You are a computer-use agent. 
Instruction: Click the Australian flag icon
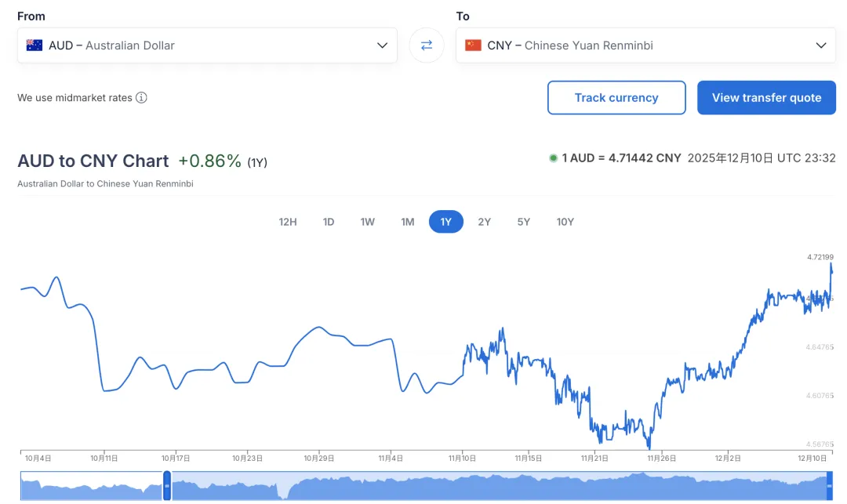[x=34, y=45]
